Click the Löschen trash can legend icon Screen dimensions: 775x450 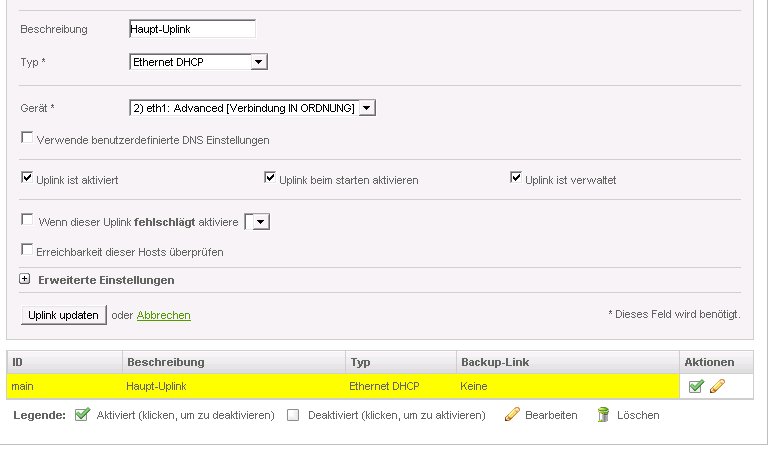tap(603, 415)
